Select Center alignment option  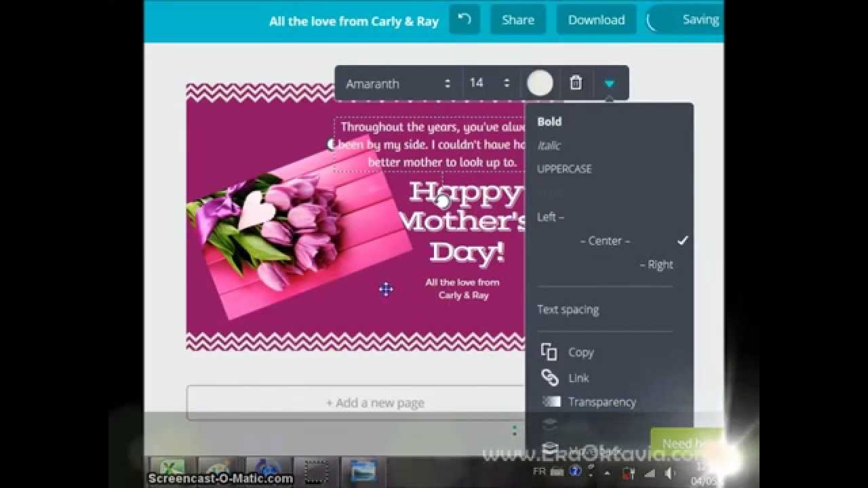605,241
